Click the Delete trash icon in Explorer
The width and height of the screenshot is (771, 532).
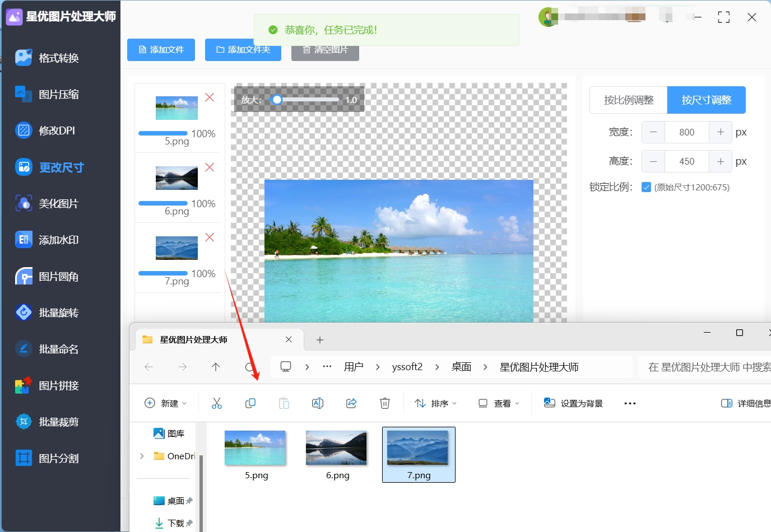[385, 403]
